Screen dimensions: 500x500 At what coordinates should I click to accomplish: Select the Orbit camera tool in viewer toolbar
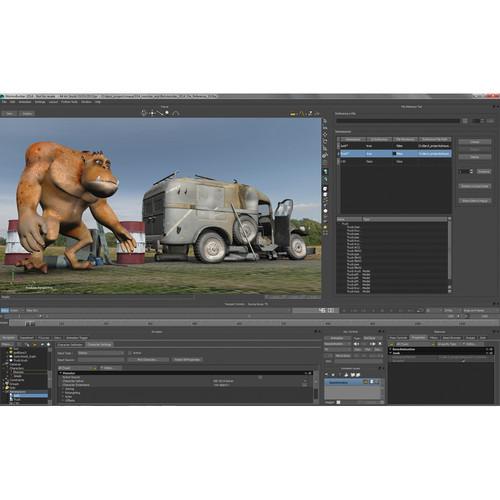(144, 113)
